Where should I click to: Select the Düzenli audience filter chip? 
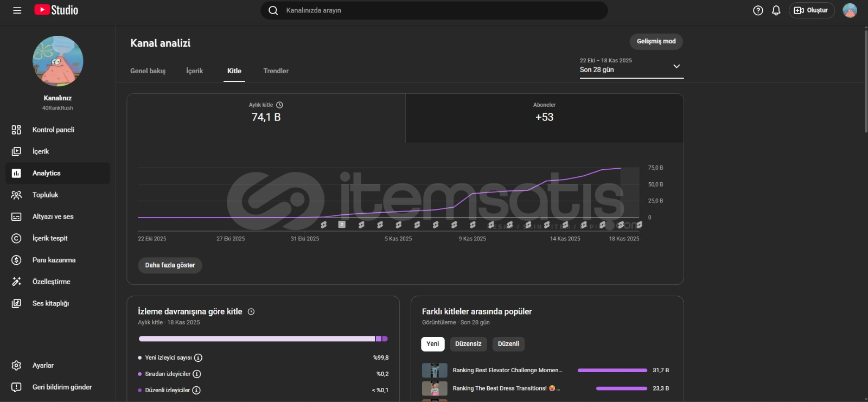pos(508,344)
